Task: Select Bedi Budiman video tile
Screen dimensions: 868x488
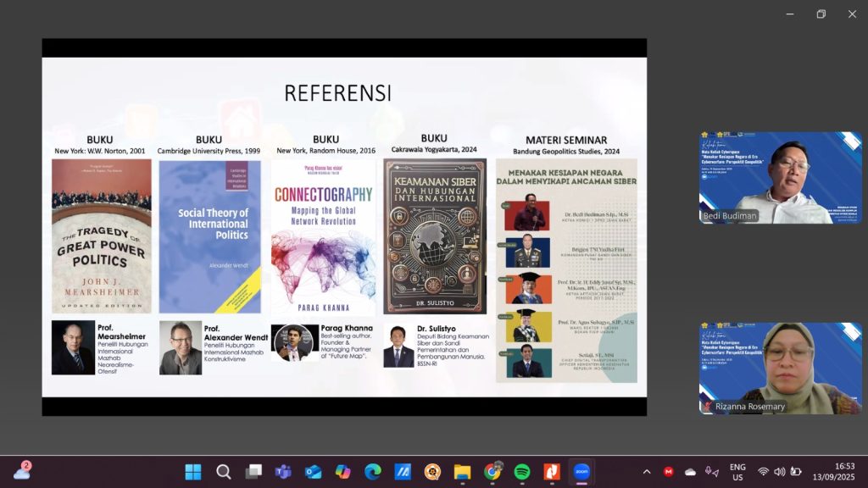Action: tap(780, 178)
